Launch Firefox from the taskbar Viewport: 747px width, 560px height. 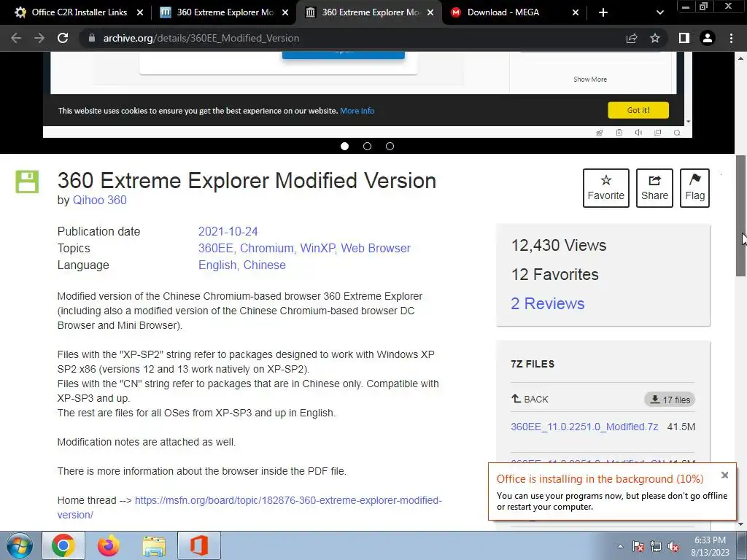(x=109, y=545)
